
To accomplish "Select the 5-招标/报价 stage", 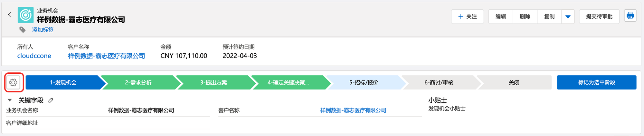I will point(364,82).
